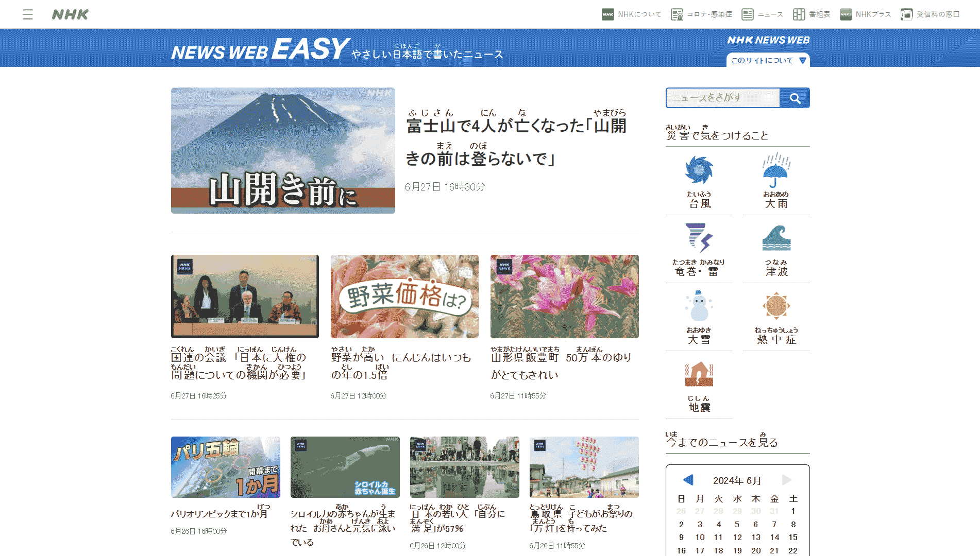Select June 8 in the calendar
The width and height of the screenshot is (980, 556).
[x=793, y=524]
